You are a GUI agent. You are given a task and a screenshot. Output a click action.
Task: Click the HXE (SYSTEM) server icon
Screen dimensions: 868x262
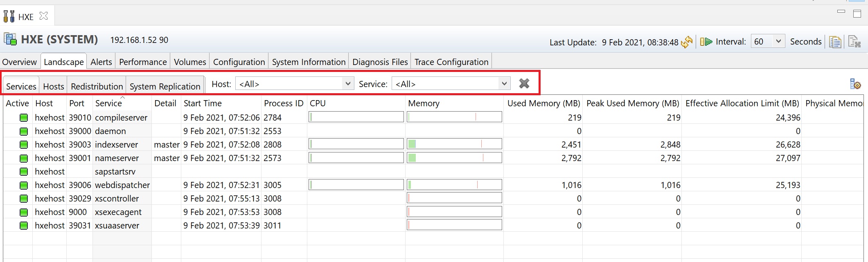pos(10,39)
